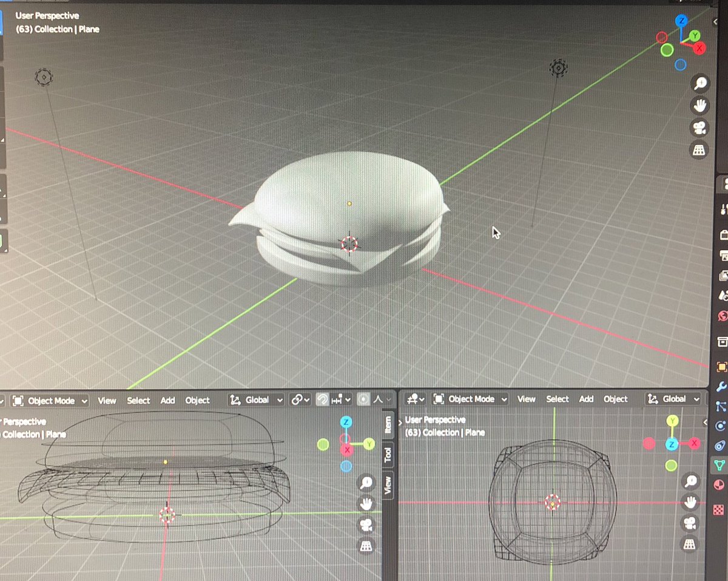Open snapping options dropdown in bottom-left header
This screenshot has height=581, width=728.
(x=340, y=399)
